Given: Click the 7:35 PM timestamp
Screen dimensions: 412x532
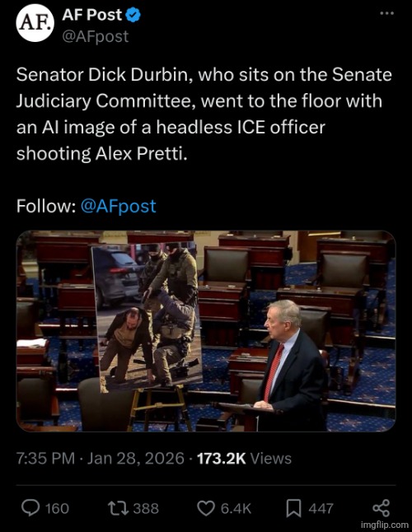Looking at the screenshot, I should 46,459.
